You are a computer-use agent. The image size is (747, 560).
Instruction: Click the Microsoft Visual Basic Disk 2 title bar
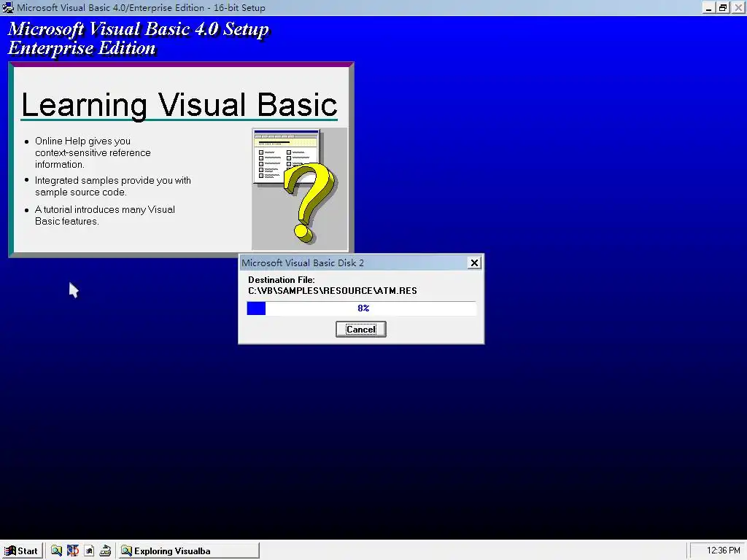[352, 262]
